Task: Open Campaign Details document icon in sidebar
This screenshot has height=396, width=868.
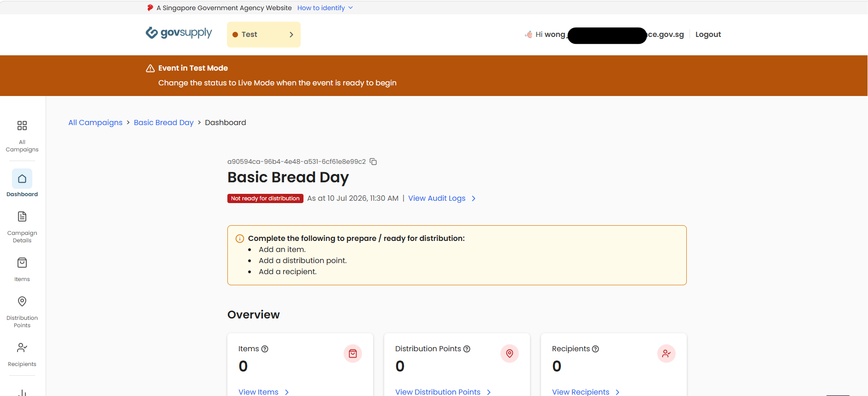Action: pyautogui.click(x=22, y=216)
